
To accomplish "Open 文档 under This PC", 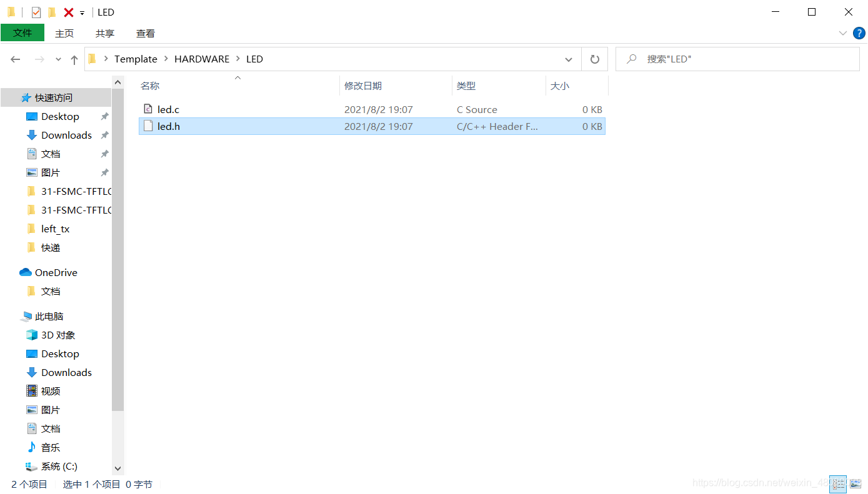I will click(51, 429).
